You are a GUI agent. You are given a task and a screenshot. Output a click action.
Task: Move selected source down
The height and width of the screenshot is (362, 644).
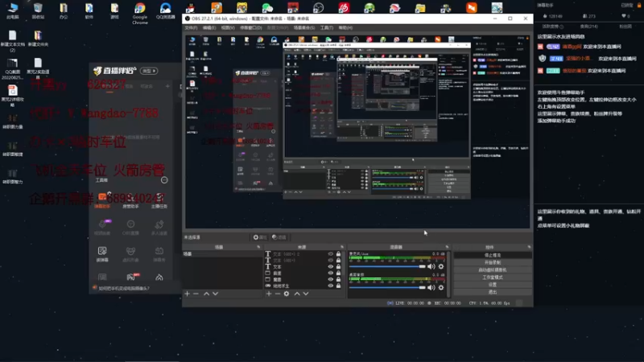pos(306,294)
